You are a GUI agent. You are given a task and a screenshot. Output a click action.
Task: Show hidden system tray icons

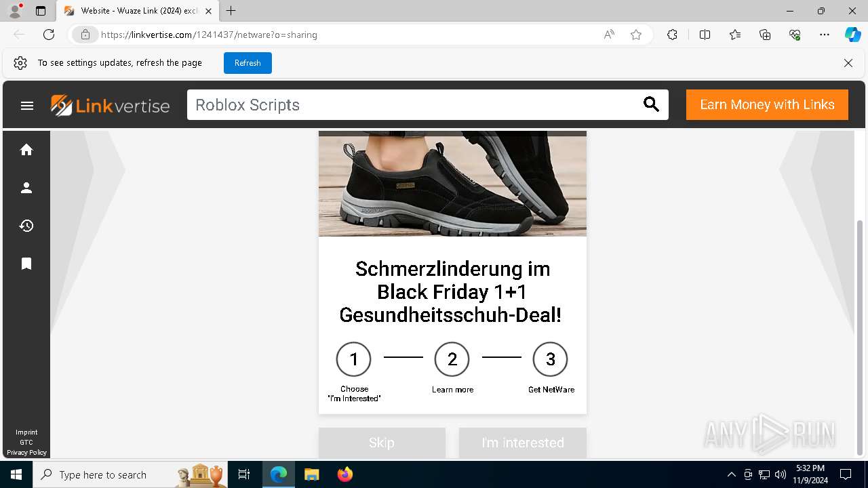(x=731, y=474)
